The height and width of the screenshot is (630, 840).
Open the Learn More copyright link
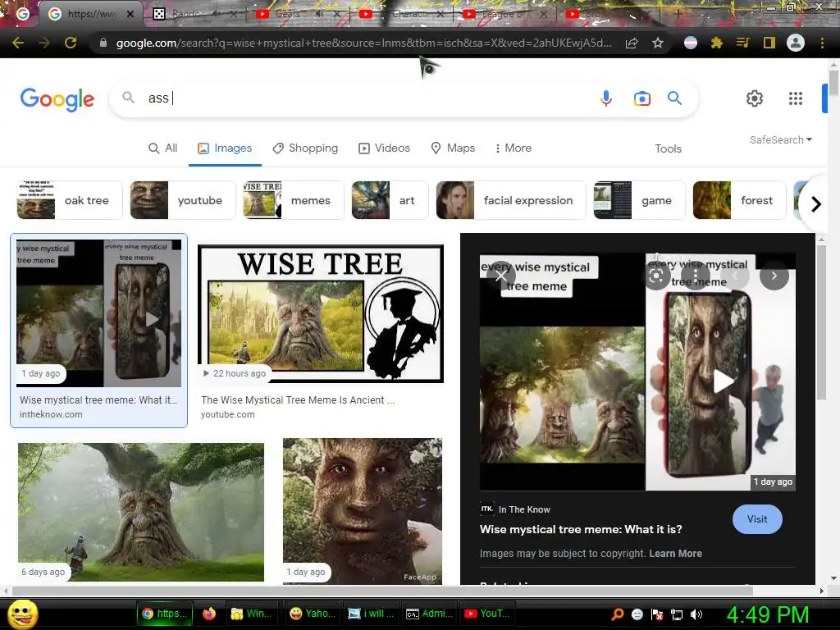tap(676, 554)
